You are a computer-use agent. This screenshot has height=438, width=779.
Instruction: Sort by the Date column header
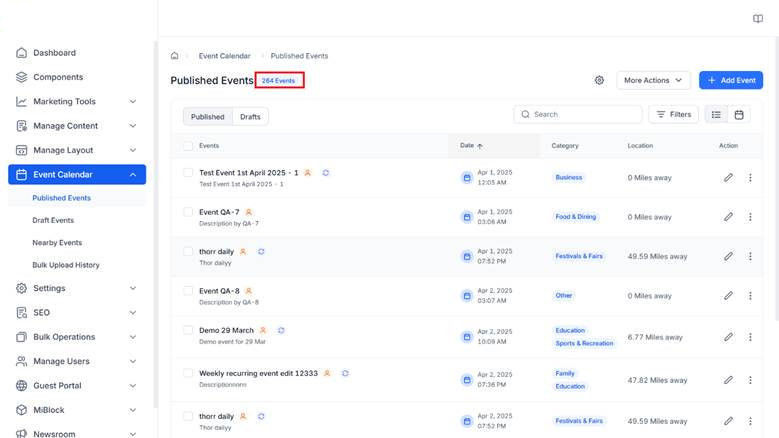pos(471,146)
